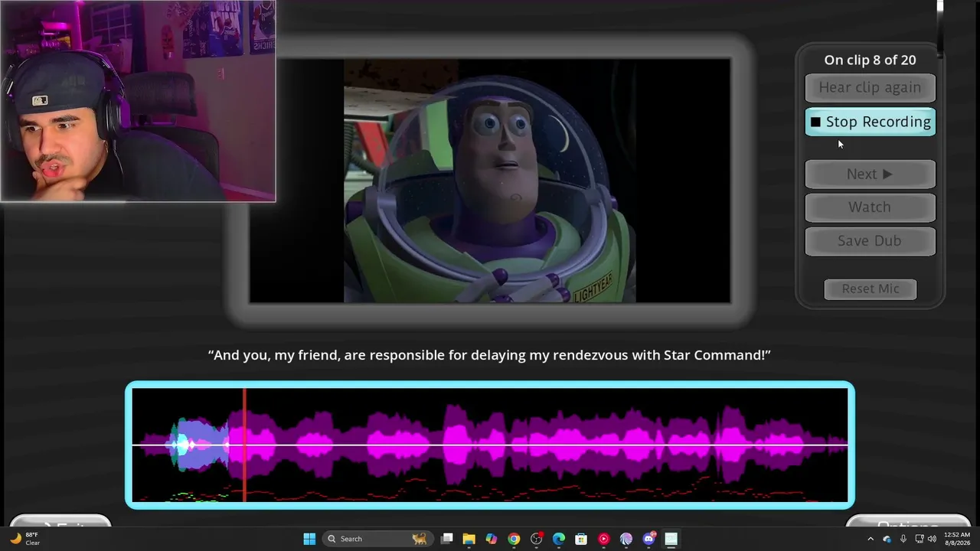Click the quote text "And you, my friend..."

pos(489,355)
